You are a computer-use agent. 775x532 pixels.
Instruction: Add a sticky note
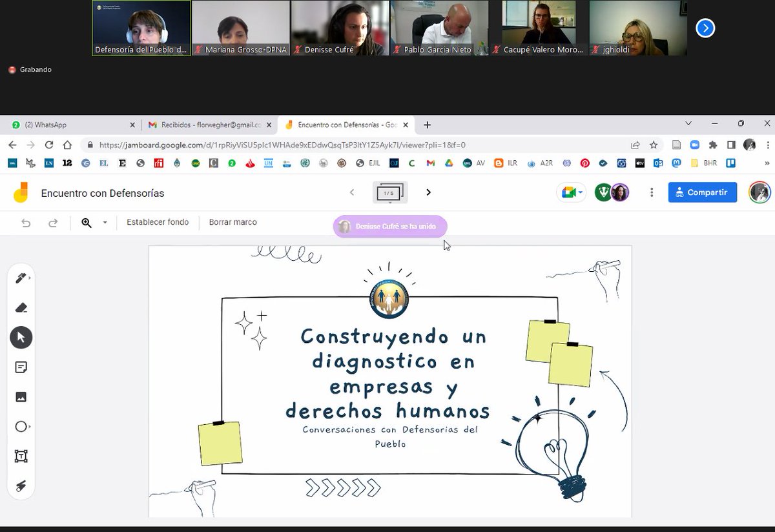point(21,367)
